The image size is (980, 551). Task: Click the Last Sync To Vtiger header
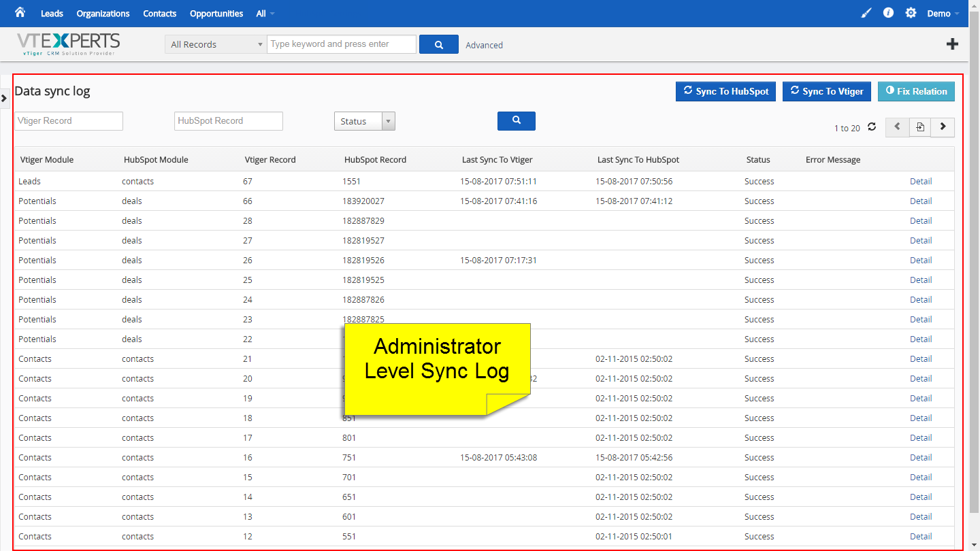(x=497, y=160)
